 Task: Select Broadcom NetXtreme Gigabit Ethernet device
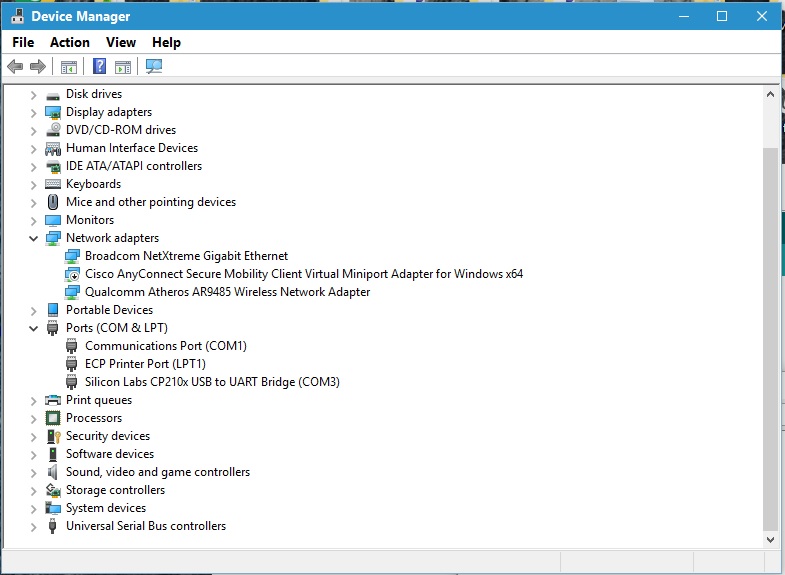tap(186, 256)
